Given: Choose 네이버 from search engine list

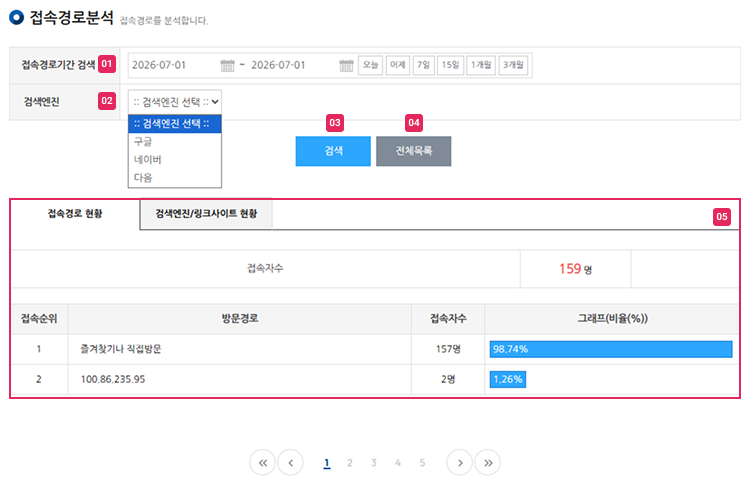Looking at the screenshot, I should (x=175, y=160).
